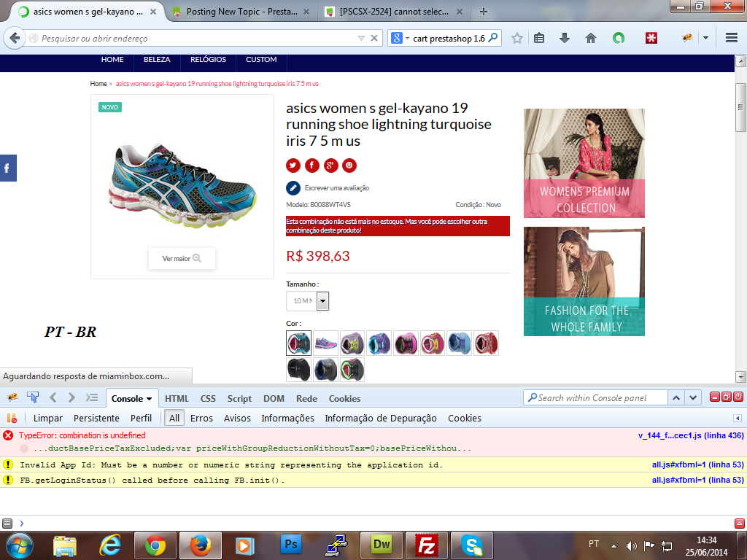Click the green ring toolbar extension icon

[x=619, y=38]
